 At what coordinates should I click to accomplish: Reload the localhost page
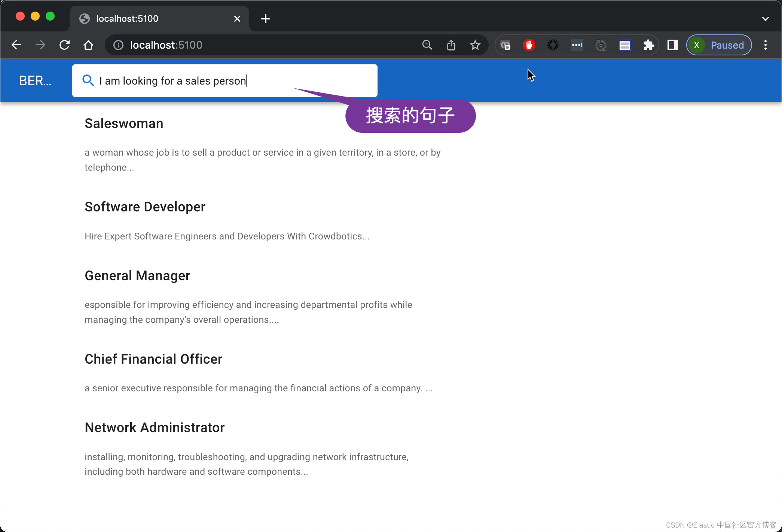[x=64, y=45]
